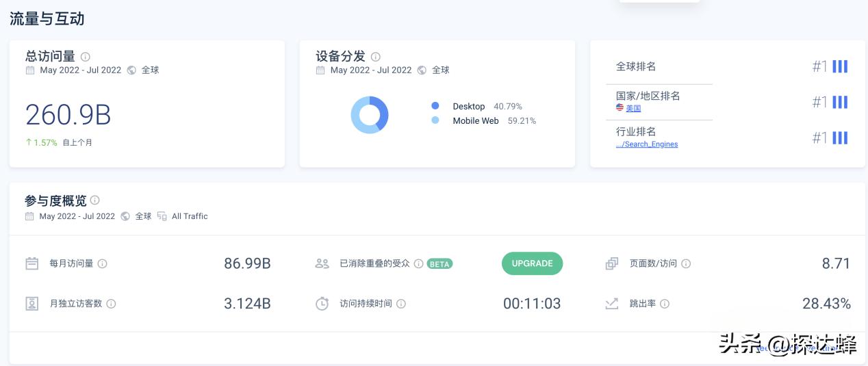The width and height of the screenshot is (868, 366).
Task: Click the 跳出率 bounce arrow icon
Action: [x=612, y=304]
